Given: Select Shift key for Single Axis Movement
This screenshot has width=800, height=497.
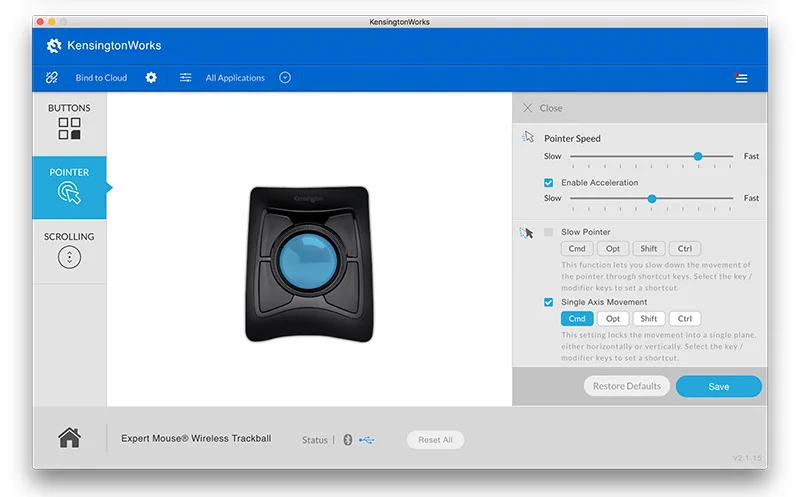Looking at the screenshot, I should pos(648,318).
